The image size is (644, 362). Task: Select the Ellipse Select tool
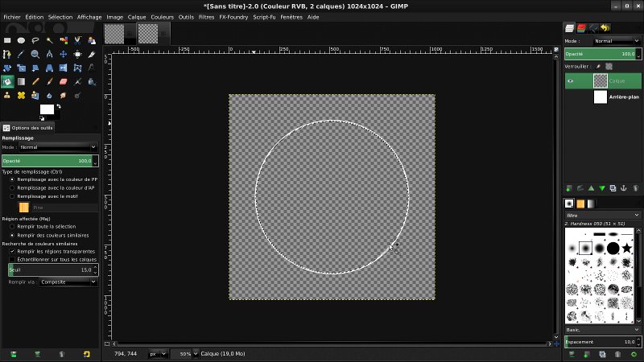22,40
